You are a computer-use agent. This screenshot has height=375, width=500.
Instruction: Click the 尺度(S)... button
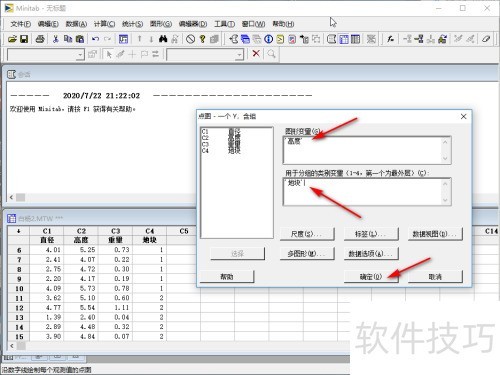point(307,234)
